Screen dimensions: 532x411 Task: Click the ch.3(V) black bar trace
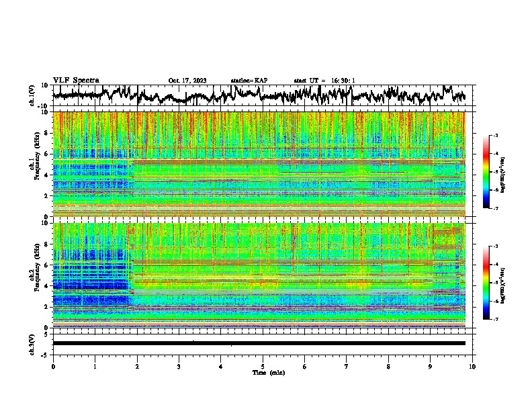coord(259,343)
